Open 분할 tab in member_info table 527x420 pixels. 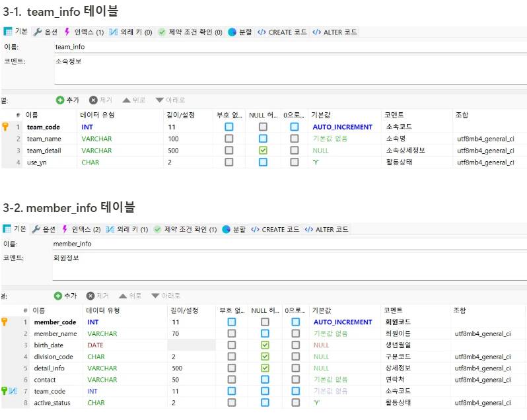tap(234, 229)
